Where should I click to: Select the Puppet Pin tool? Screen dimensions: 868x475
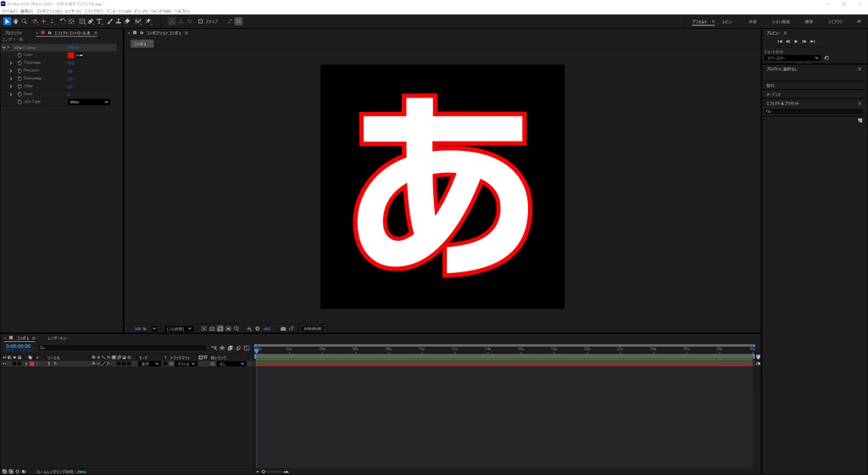[148, 21]
